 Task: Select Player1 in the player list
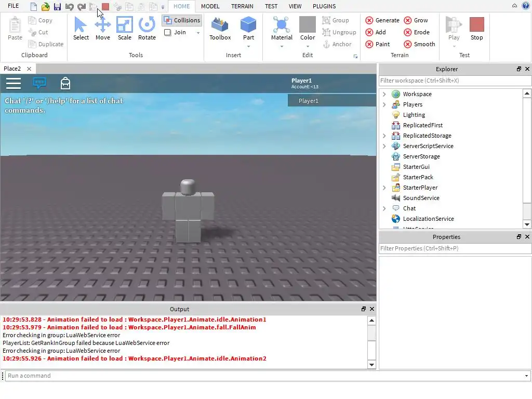[332, 101]
